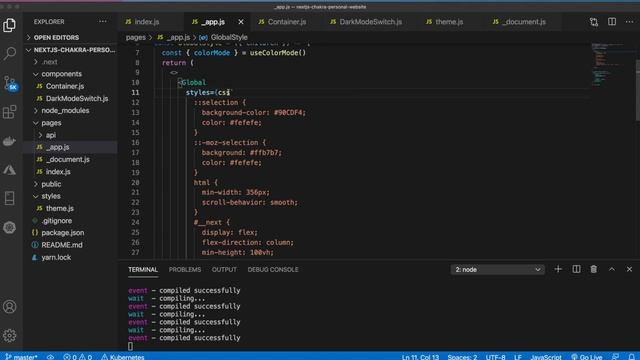The height and width of the screenshot is (360, 640).
Task: Expand the api folder
Action: 70,135
